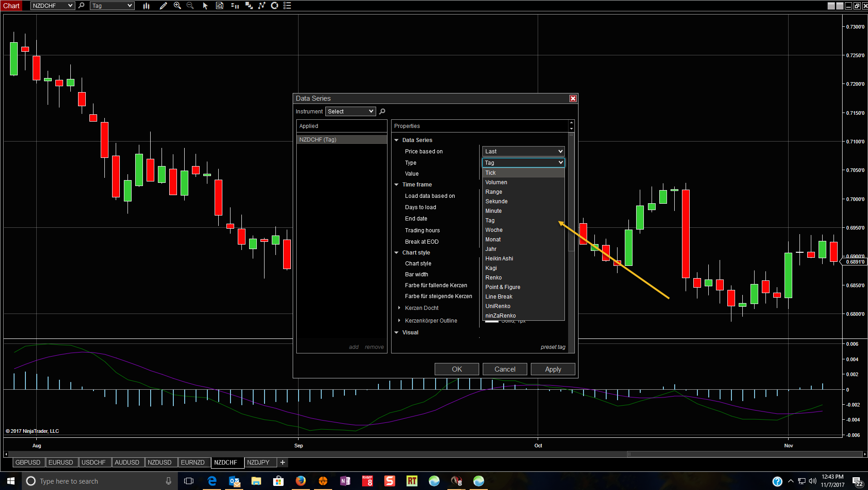Choose Volumen from the Type list
This screenshot has height=490, width=868.
[523, 182]
